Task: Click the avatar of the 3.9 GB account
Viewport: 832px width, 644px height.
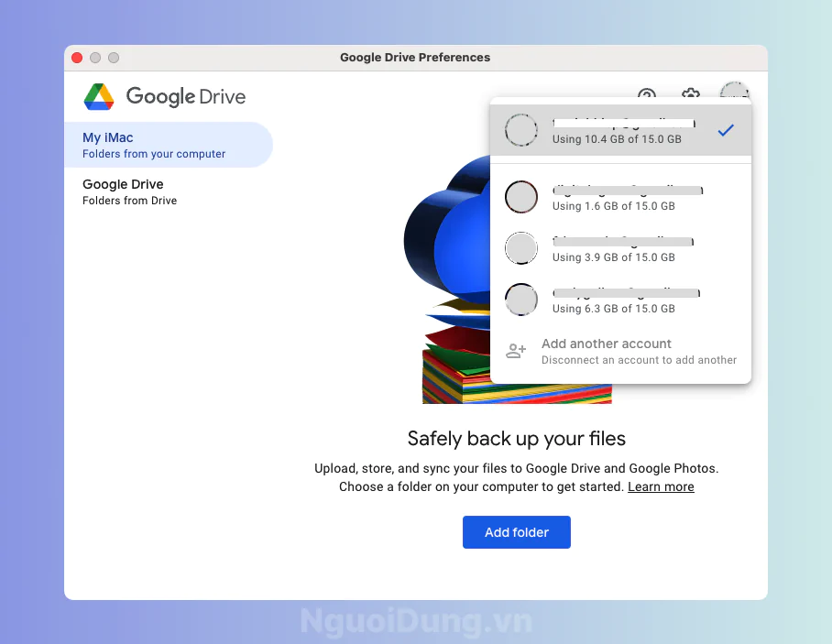Action: pyautogui.click(x=521, y=248)
